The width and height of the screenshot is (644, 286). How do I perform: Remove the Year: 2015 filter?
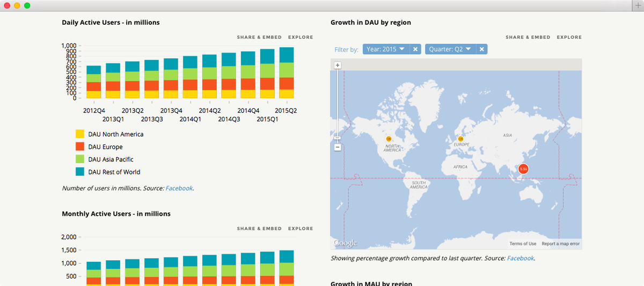click(x=415, y=49)
